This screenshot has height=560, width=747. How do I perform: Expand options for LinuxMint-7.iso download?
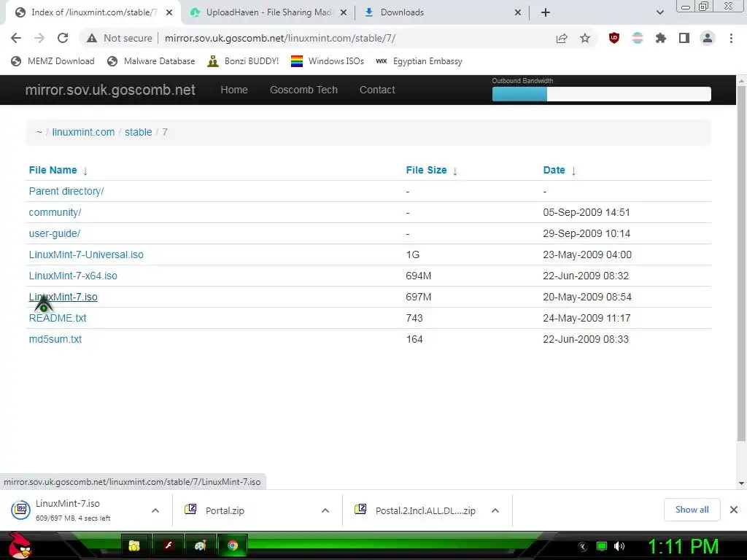click(x=155, y=510)
